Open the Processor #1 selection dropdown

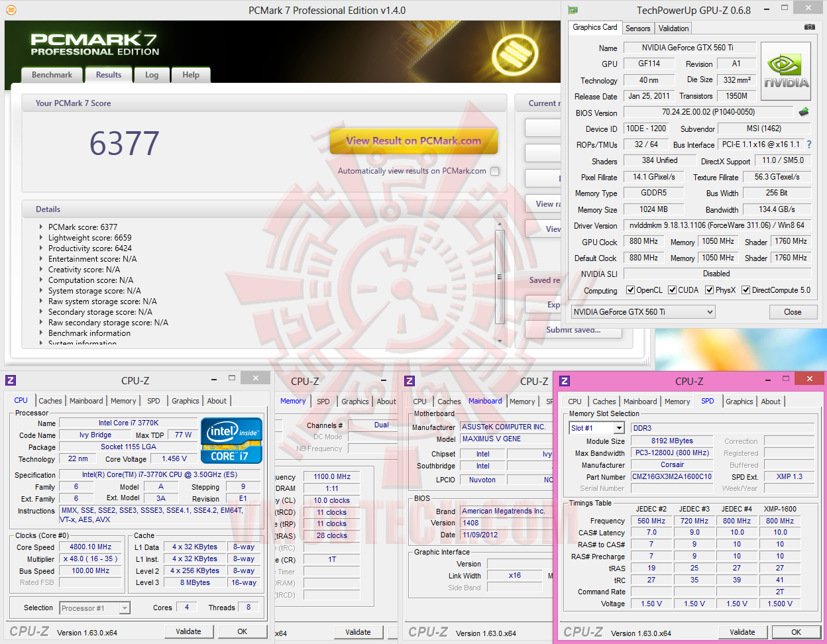[95, 608]
